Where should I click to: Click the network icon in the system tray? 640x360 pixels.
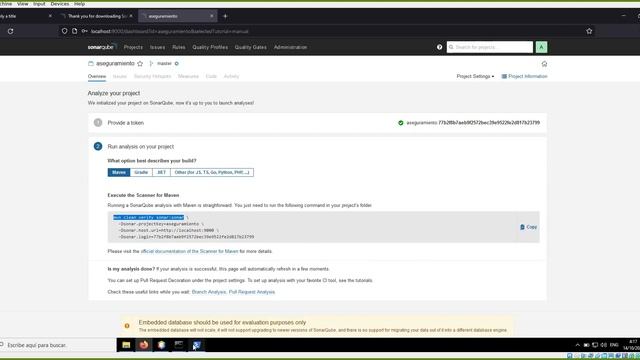tap(595, 345)
